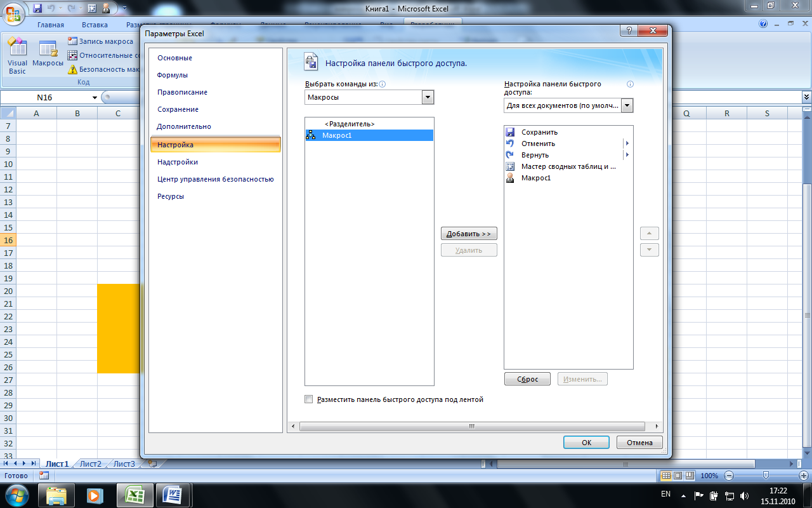Select Вернуть in the right list
The height and width of the screenshot is (508, 812).
click(568, 155)
